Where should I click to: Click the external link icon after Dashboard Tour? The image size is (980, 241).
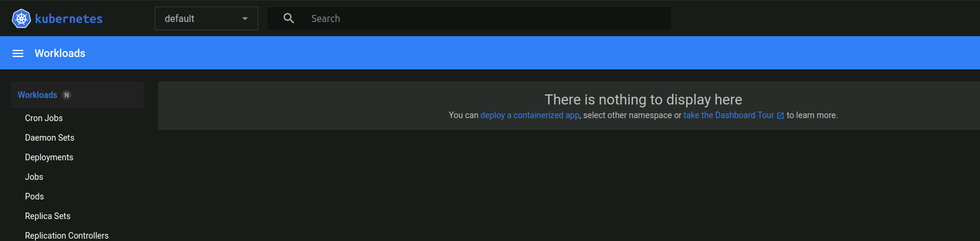point(780,116)
